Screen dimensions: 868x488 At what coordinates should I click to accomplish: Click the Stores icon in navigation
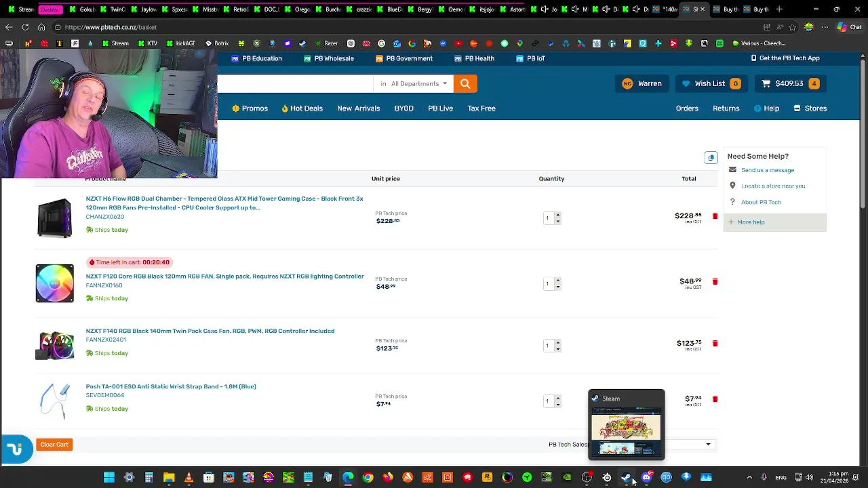[x=797, y=108]
